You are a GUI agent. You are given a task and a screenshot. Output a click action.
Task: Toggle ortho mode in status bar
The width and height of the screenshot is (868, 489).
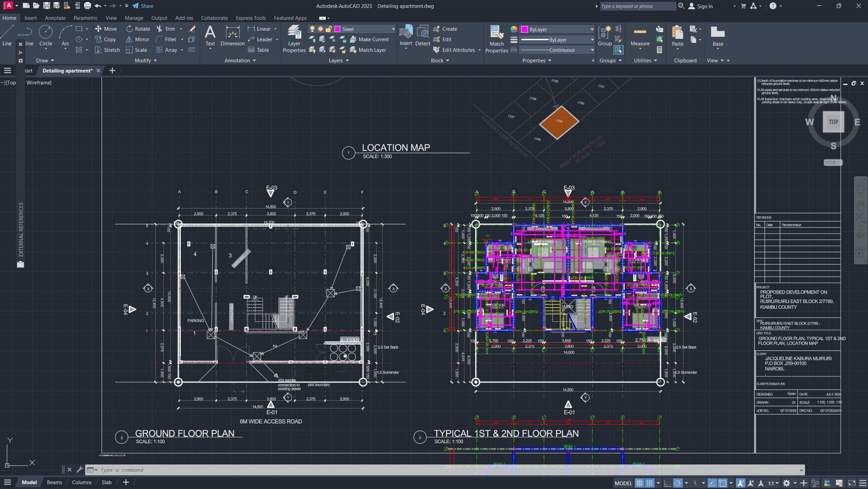coord(667,483)
